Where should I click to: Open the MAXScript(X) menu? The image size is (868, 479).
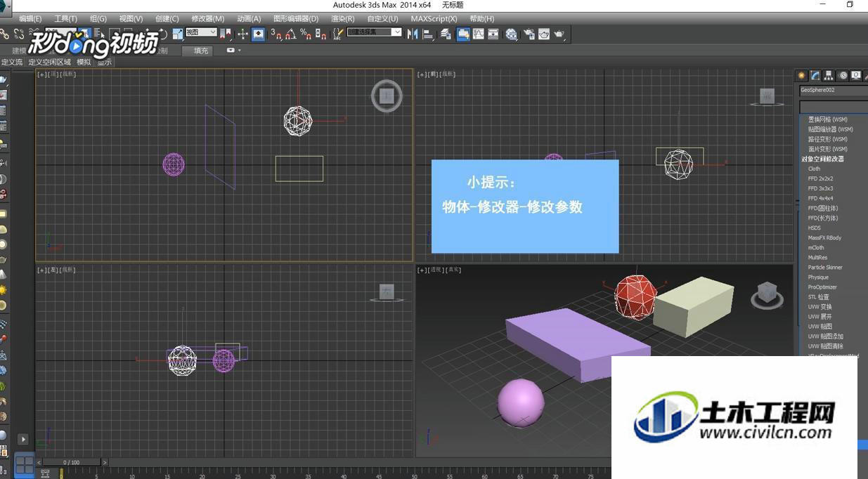[x=434, y=18]
